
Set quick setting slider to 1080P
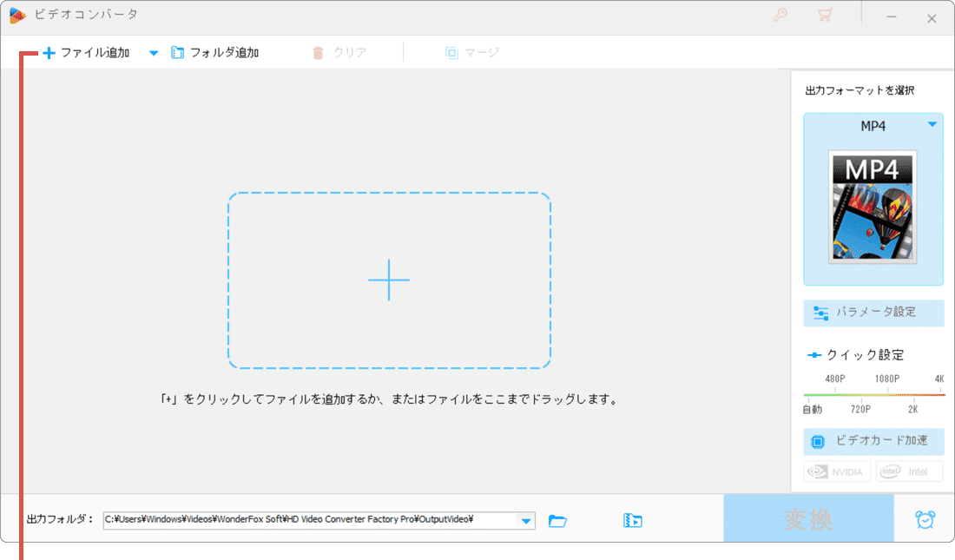coord(886,395)
